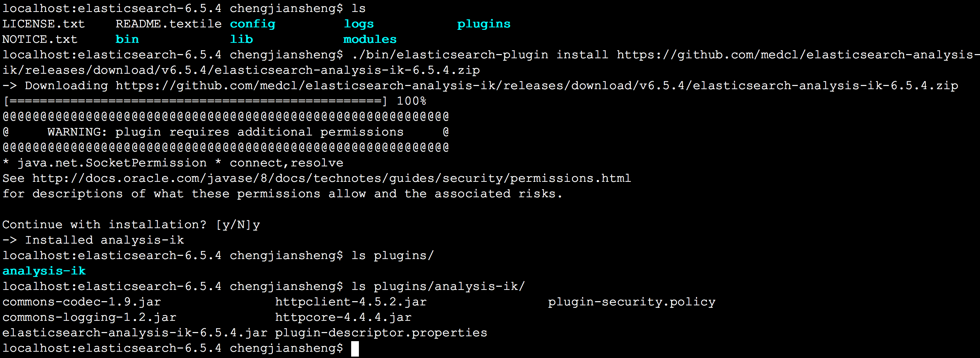The width and height of the screenshot is (980, 358).
Task: Click the cyan config directory name
Action: click(x=252, y=24)
